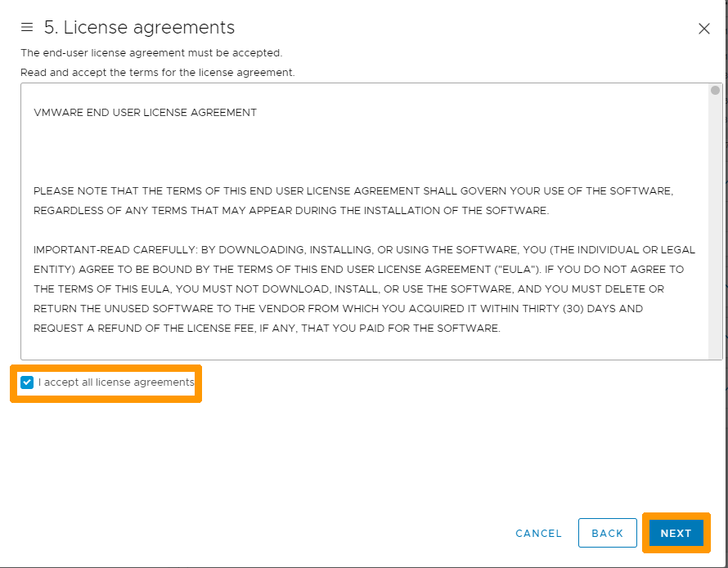Screen dimensions: 728x568
Task: Grab the EULA scrollbar thumb
Action: tap(715, 90)
